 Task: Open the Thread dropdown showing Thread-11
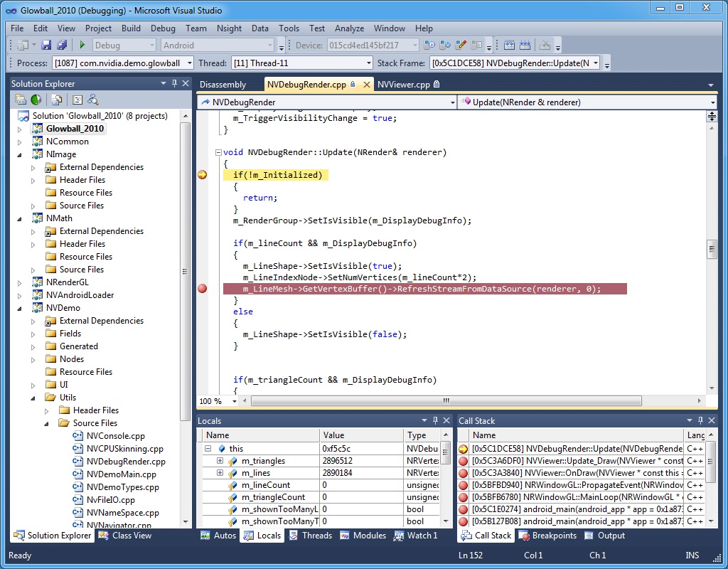(x=368, y=63)
